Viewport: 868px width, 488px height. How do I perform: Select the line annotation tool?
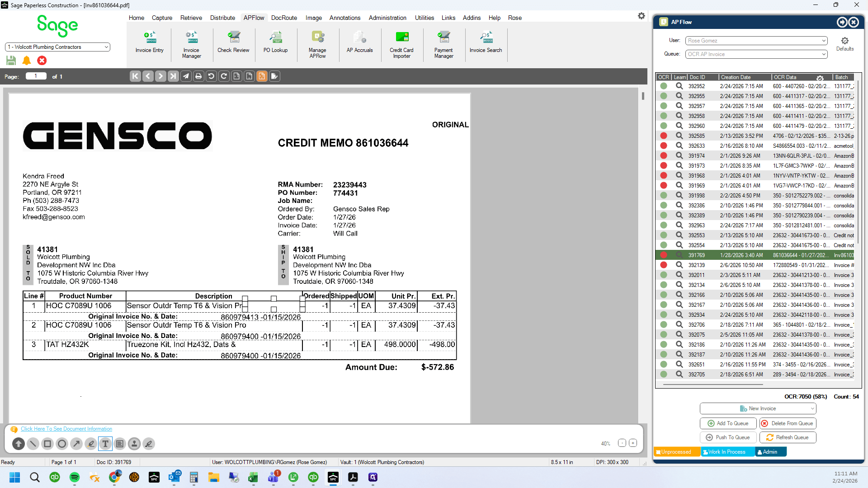[x=33, y=444]
